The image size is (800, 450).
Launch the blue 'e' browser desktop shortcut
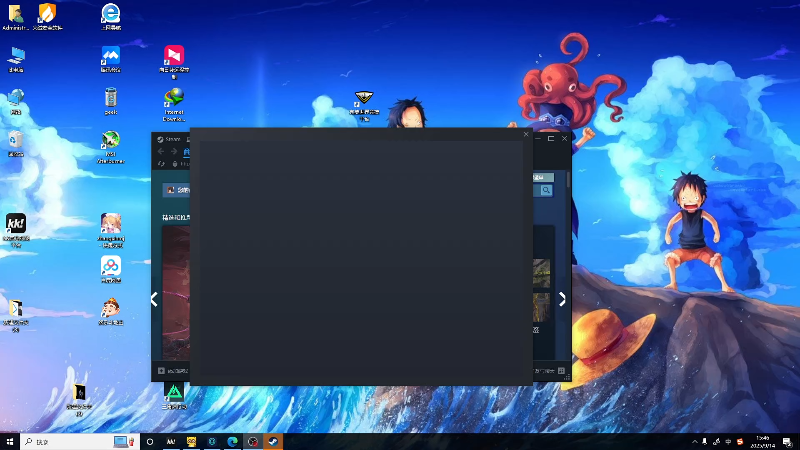coord(111,17)
